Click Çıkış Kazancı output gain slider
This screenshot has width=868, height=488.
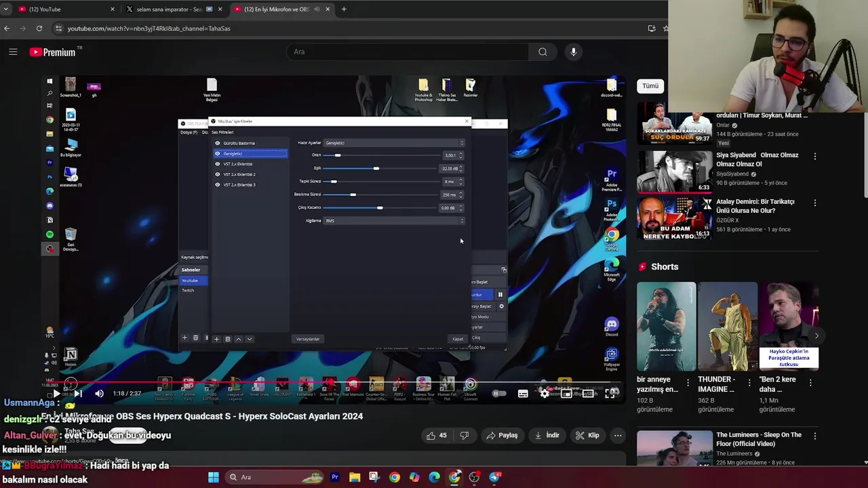pyautogui.click(x=381, y=207)
